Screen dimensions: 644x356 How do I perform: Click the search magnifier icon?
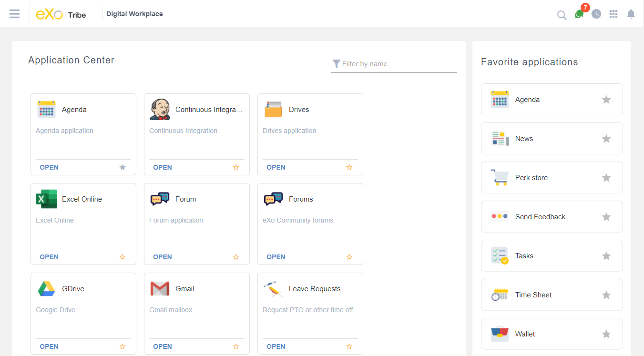pos(562,15)
